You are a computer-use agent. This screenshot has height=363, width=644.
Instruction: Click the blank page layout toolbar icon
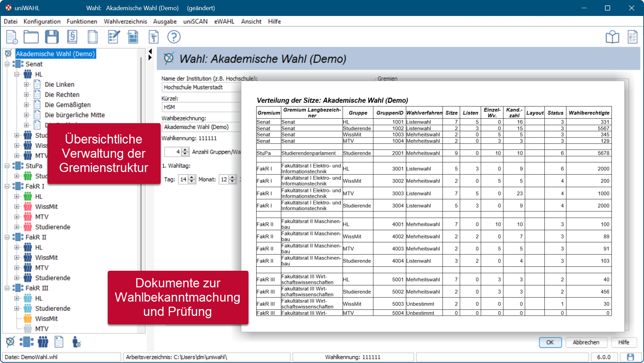coord(93,37)
